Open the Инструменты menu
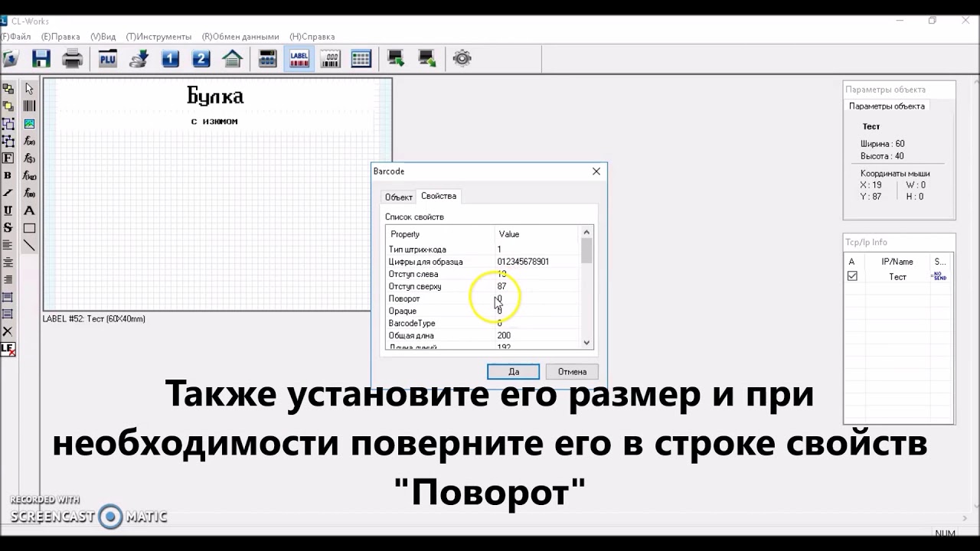This screenshot has width=980, height=551. pyautogui.click(x=159, y=37)
